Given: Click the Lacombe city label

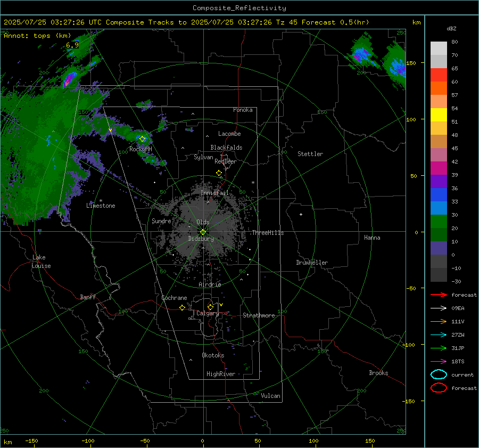Looking at the screenshot, I should click(229, 134).
